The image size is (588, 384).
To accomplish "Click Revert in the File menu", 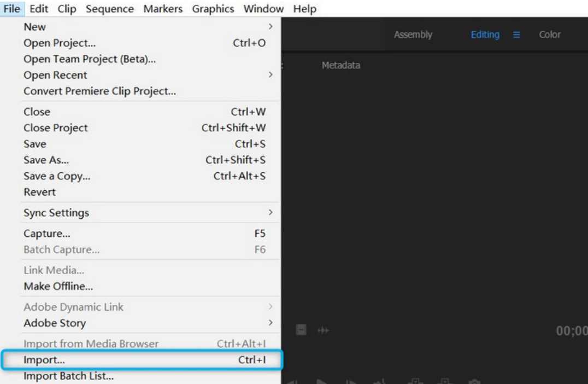I will (x=150, y=192).
